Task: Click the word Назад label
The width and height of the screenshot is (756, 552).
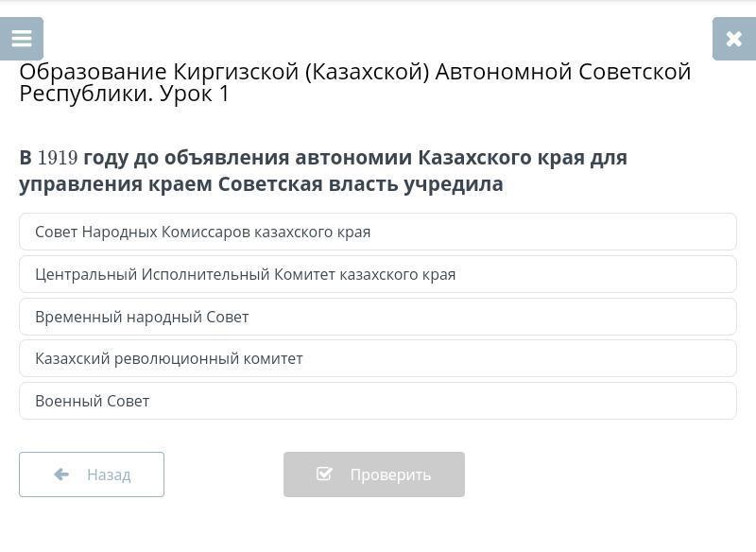Action: (109, 474)
